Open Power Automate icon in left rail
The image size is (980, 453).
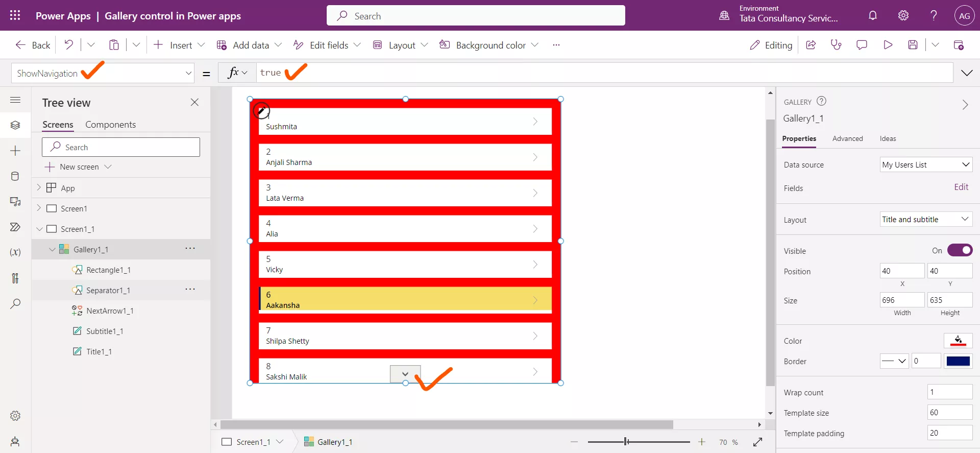(x=15, y=227)
